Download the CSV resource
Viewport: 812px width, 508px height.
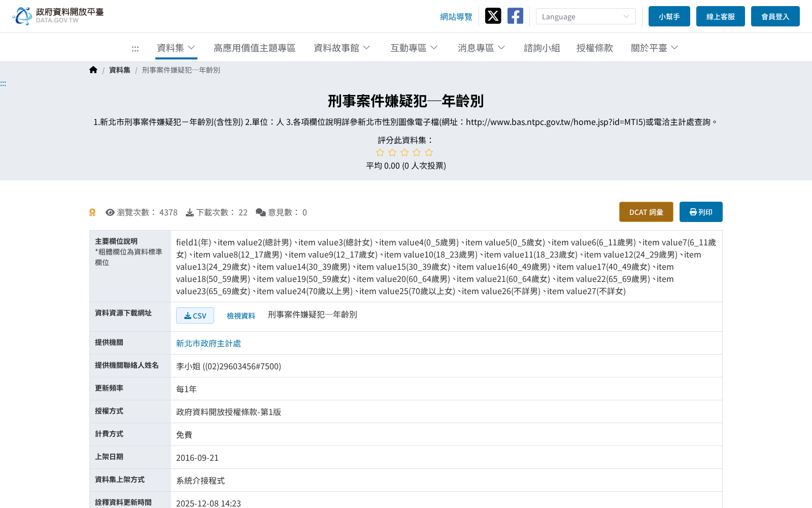tap(195, 315)
